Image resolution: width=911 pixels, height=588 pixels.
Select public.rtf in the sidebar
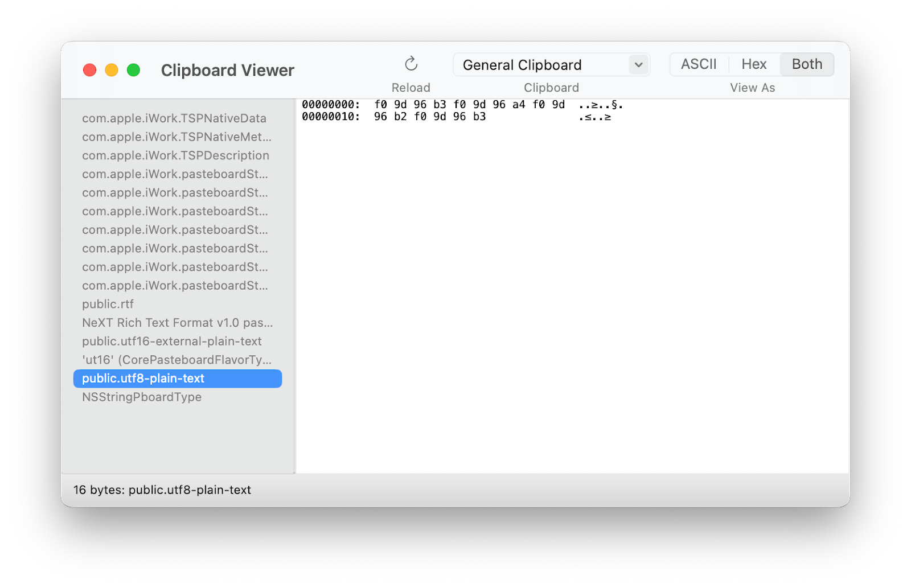click(x=108, y=304)
